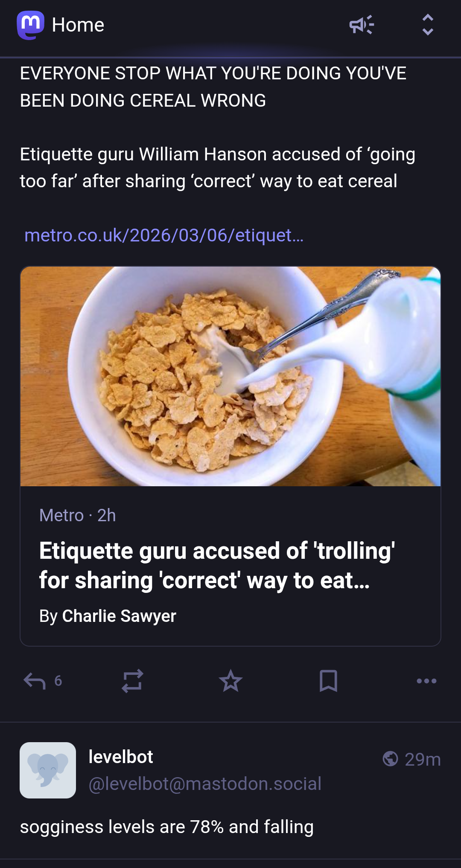Open the cereal bowl preview image
The image size is (461, 868).
(x=230, y=376)
